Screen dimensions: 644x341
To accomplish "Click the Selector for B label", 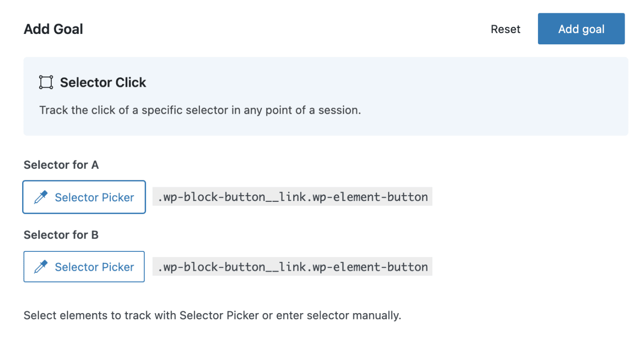I will pos(61,235).
